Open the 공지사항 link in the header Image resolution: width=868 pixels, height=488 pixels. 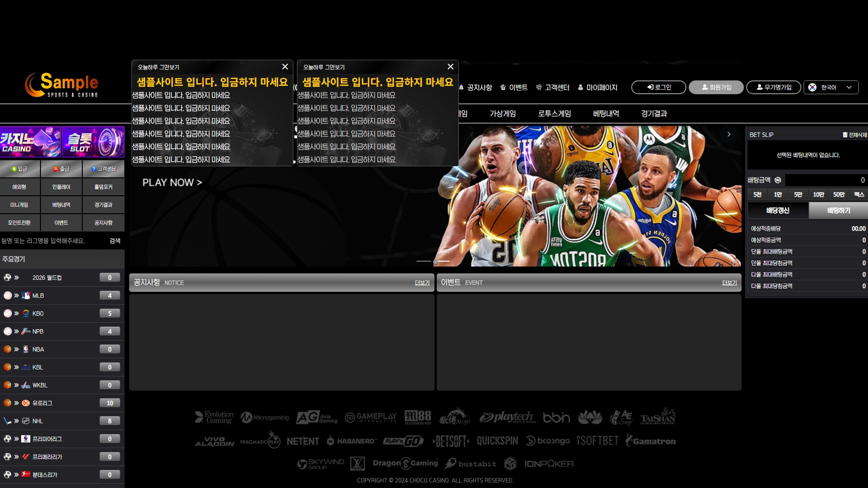click(476, 87)
